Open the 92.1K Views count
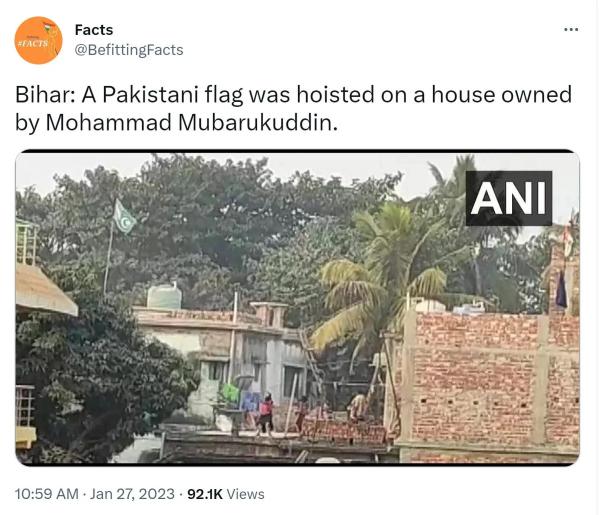Screen dimensions: 600x515 (226, 494)
